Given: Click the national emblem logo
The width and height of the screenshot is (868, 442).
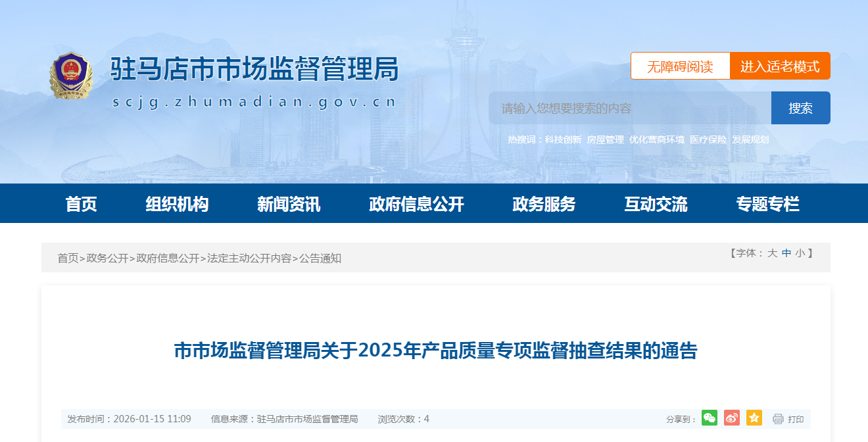Looking at the screenshot, I should coord(71,76).
